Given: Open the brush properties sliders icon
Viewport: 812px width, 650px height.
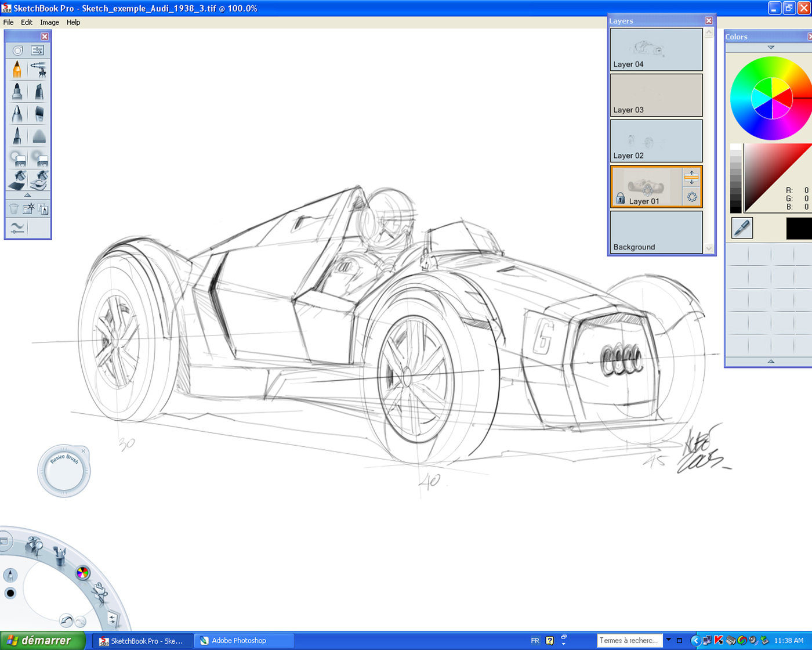Looking at the screenshot, I should click(38, 50).
